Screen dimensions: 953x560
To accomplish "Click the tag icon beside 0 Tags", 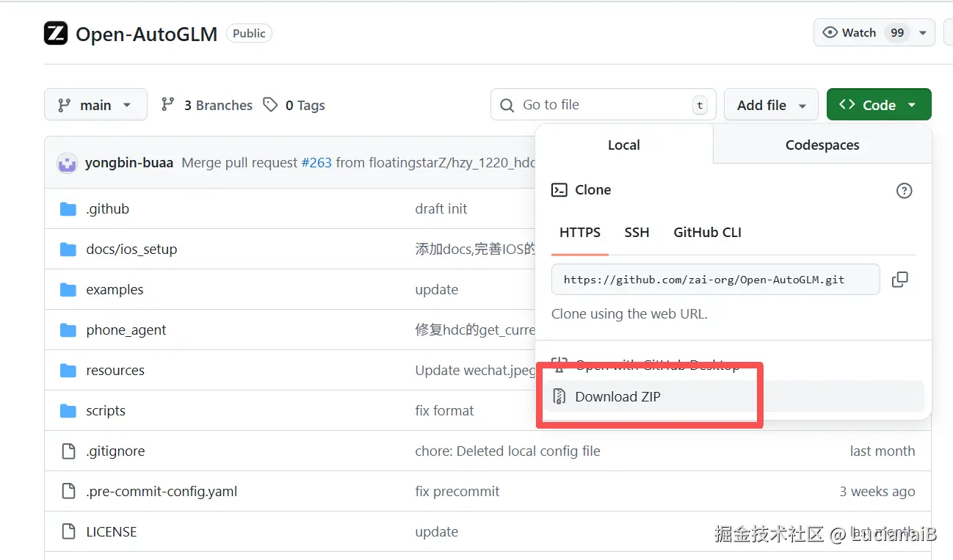I will click(271, 105).
